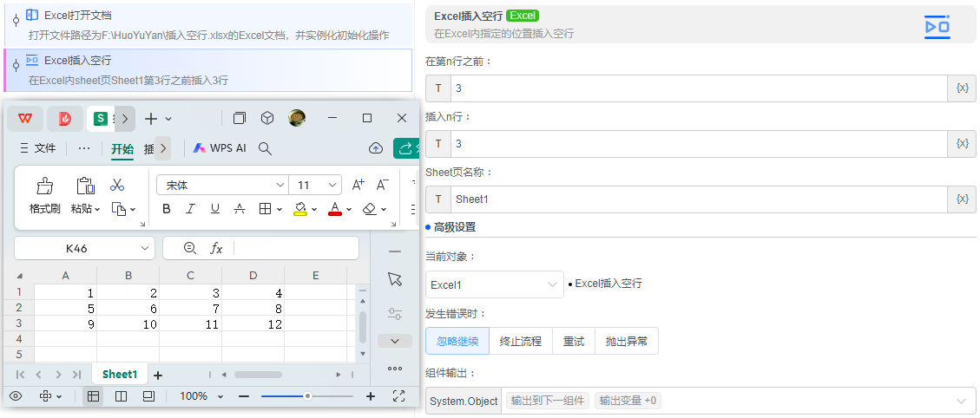Switch to the red Docer tab icon
The image size is (980, 418).
65,119
